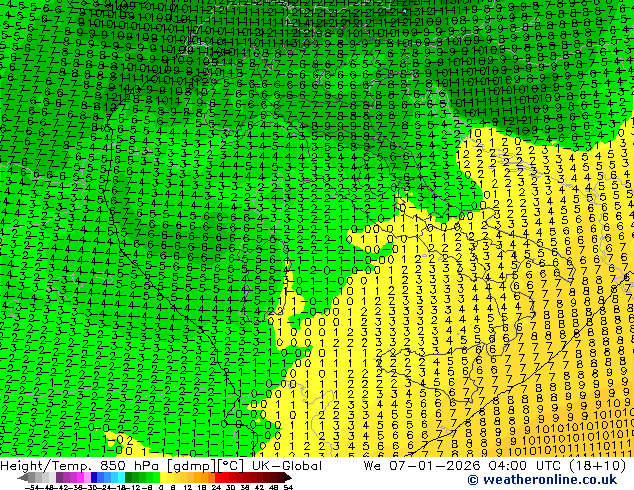Image resolution: width=634 pixels, height=490 pixels.
Task: Click the '(18+10)' forecast run label
Action: tap(598, 466)
